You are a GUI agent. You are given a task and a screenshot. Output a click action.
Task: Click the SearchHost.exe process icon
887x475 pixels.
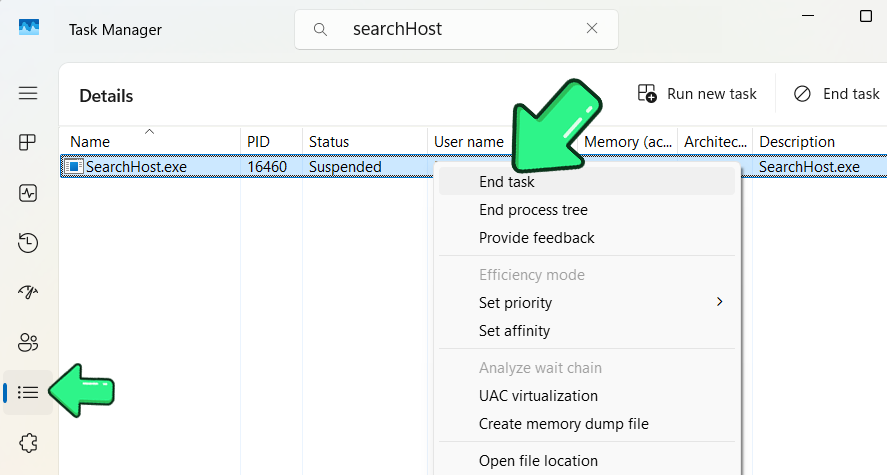click(74, 167)
